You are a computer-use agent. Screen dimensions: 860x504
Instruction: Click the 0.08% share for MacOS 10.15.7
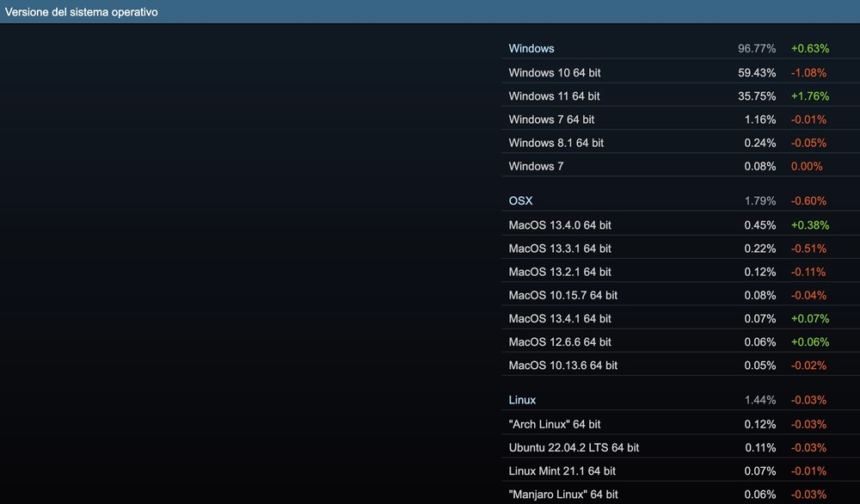click(760, 295)
